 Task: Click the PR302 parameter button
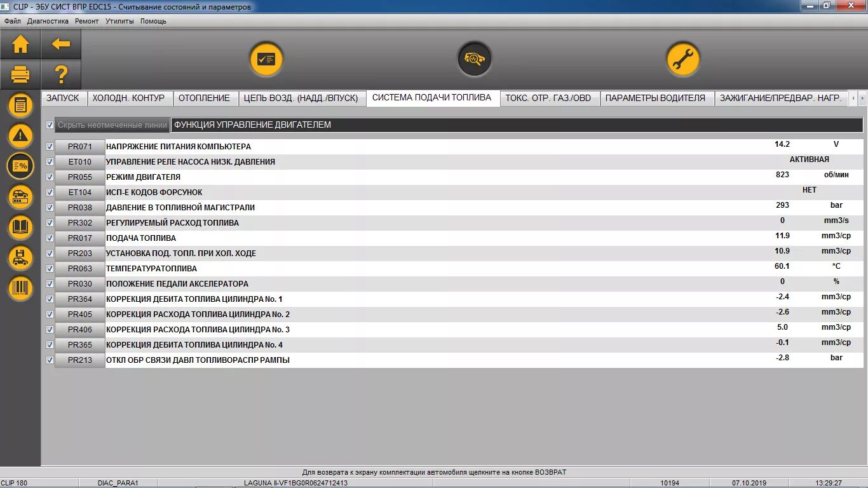click(80, 223)
